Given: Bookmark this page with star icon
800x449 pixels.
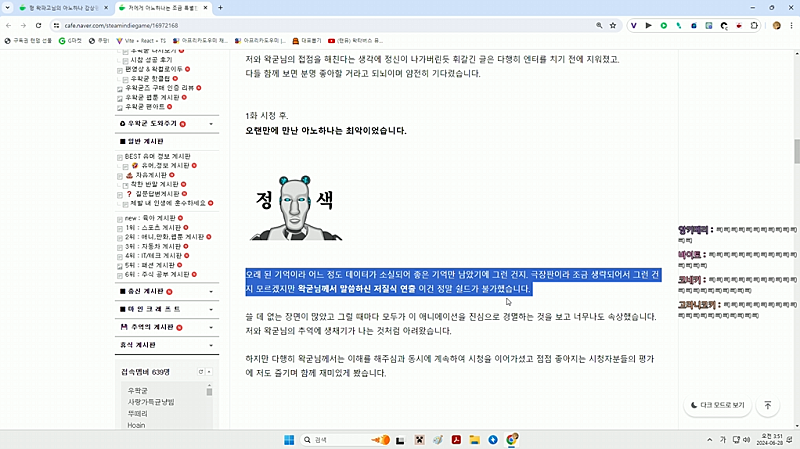Looking at the screenshot, I should click(613, 26).
